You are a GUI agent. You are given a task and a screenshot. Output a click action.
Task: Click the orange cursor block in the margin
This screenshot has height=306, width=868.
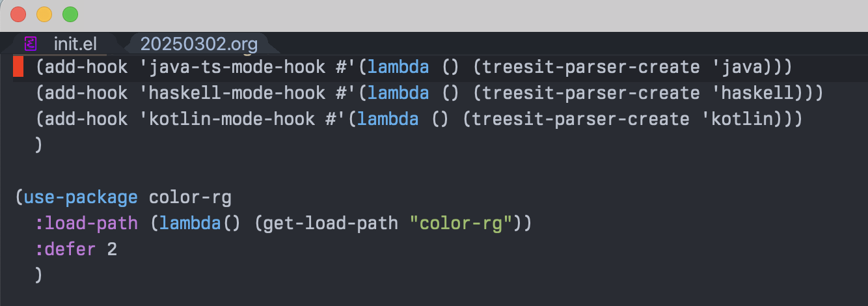click(x=18, y=67)
